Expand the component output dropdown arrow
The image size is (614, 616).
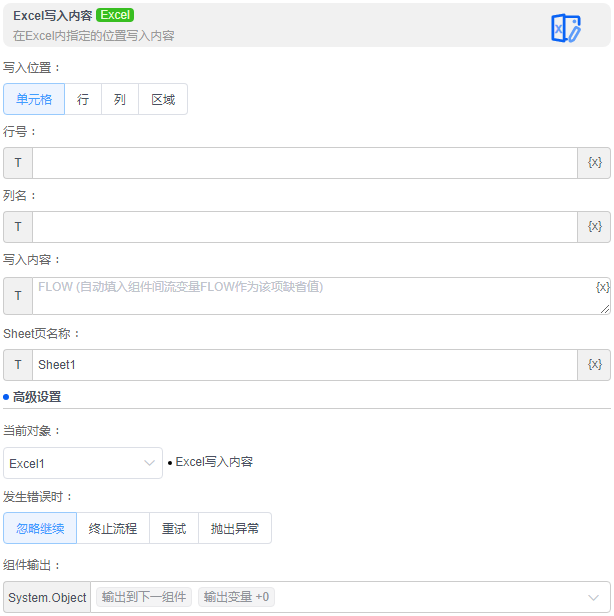593,598
